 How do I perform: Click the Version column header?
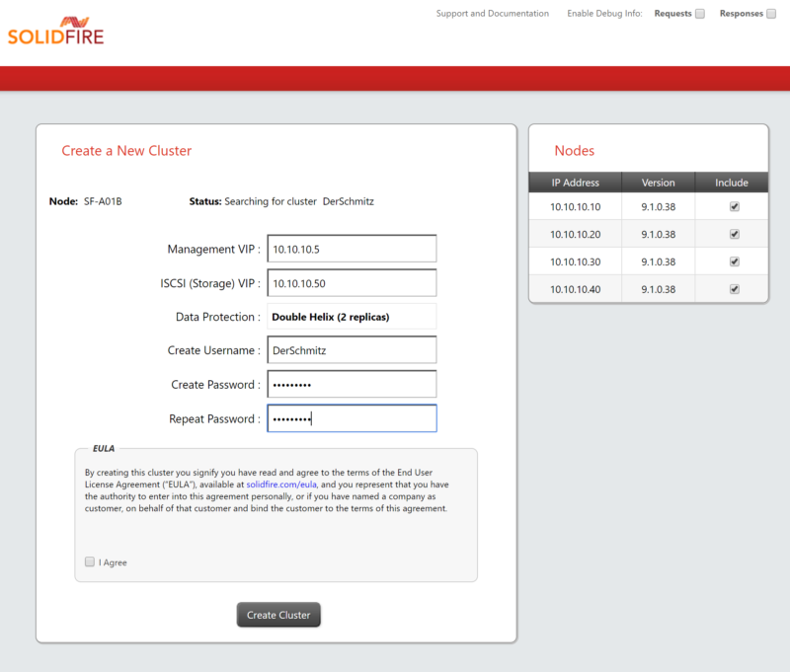pyautogui.click(x=658, y=182)
